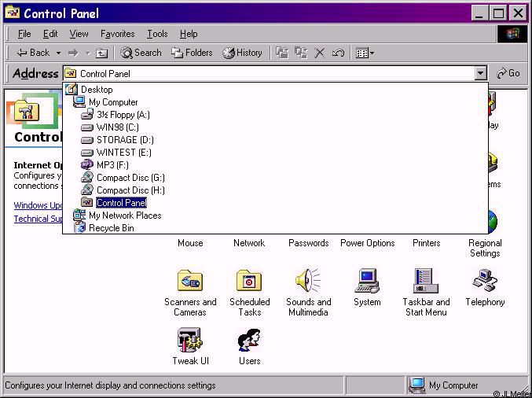
Task: Open the Taskbar and Start Menu icon
Action: [426, 281]
